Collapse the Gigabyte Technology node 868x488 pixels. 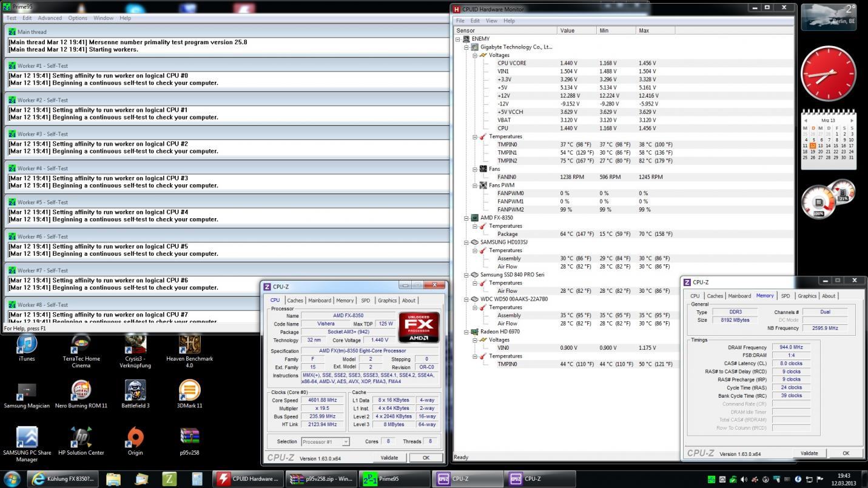pyautogui.click(x=466, y=47)
